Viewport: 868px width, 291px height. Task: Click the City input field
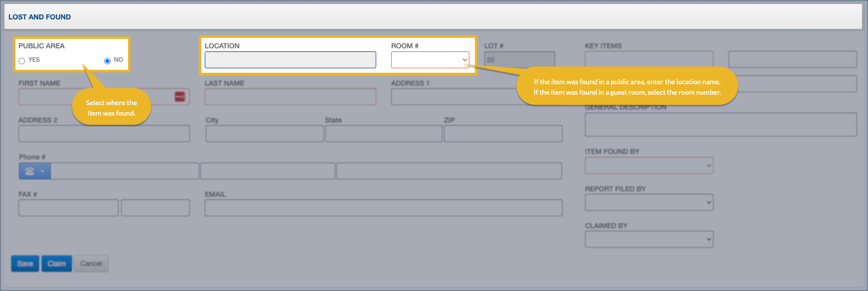click(x=264, y=134)
